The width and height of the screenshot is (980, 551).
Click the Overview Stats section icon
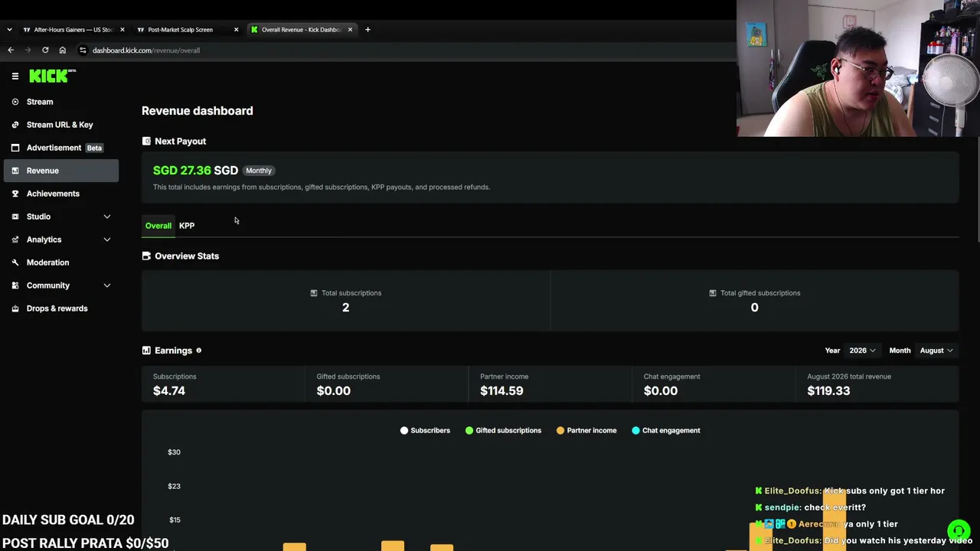tap(146, 256)
